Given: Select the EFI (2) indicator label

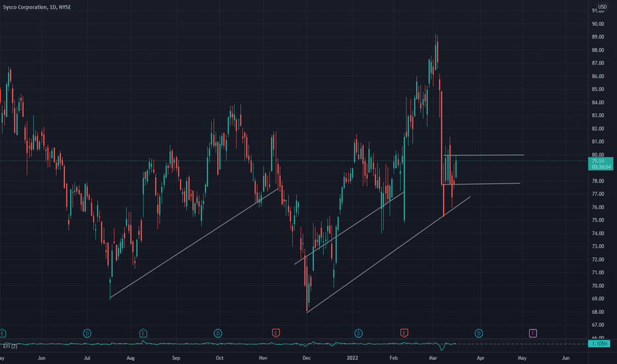Looking at the screenshot, I should [10, 346].
